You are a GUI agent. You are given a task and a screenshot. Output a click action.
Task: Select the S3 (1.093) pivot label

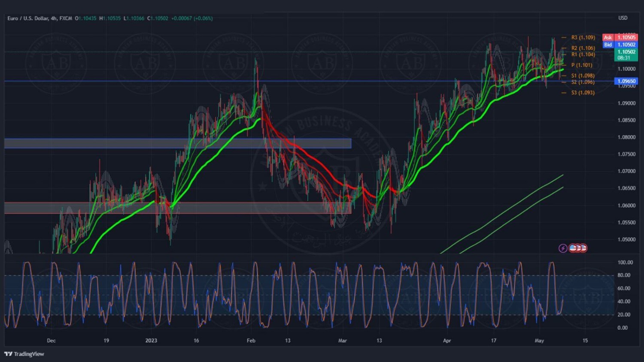click(583, 93)
